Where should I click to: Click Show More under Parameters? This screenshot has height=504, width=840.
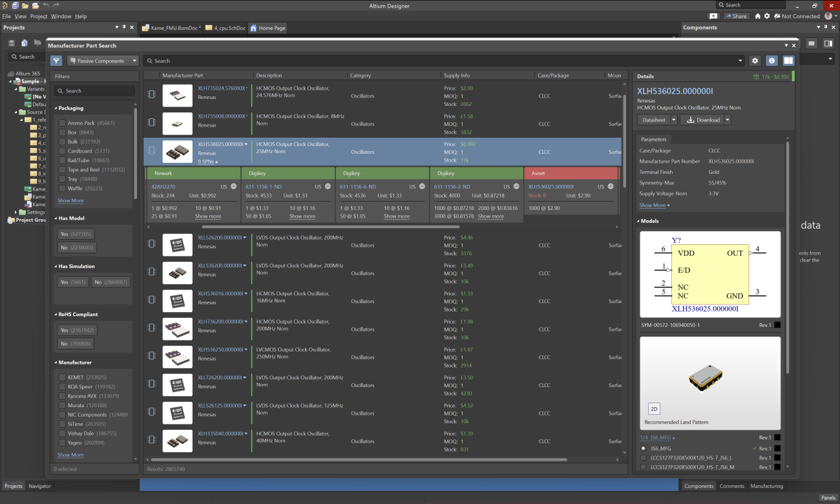[654, 205]
